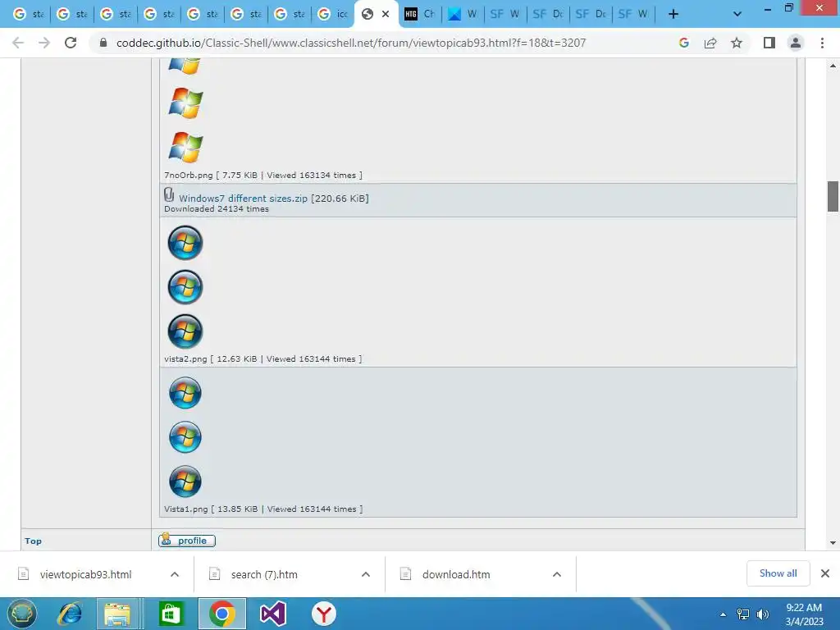Open the downloaded viewtopicab93.html file

[x=85, y=574]
